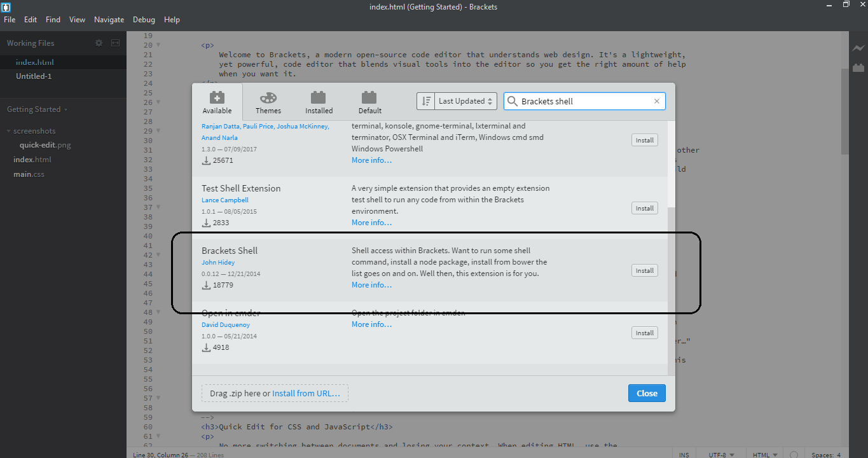The image size is (868, 458).
Task: Click the Brackets app logo icon
Action: (7, 7)
